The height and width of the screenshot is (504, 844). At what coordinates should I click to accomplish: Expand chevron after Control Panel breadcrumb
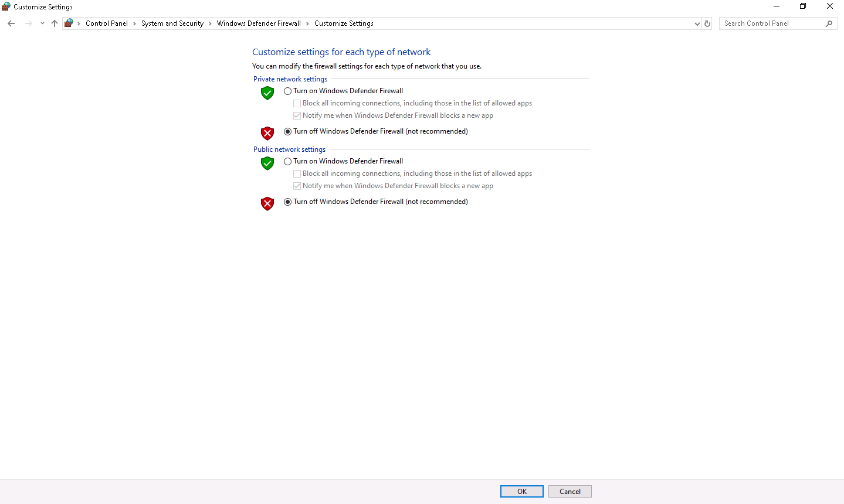[134, 23]
